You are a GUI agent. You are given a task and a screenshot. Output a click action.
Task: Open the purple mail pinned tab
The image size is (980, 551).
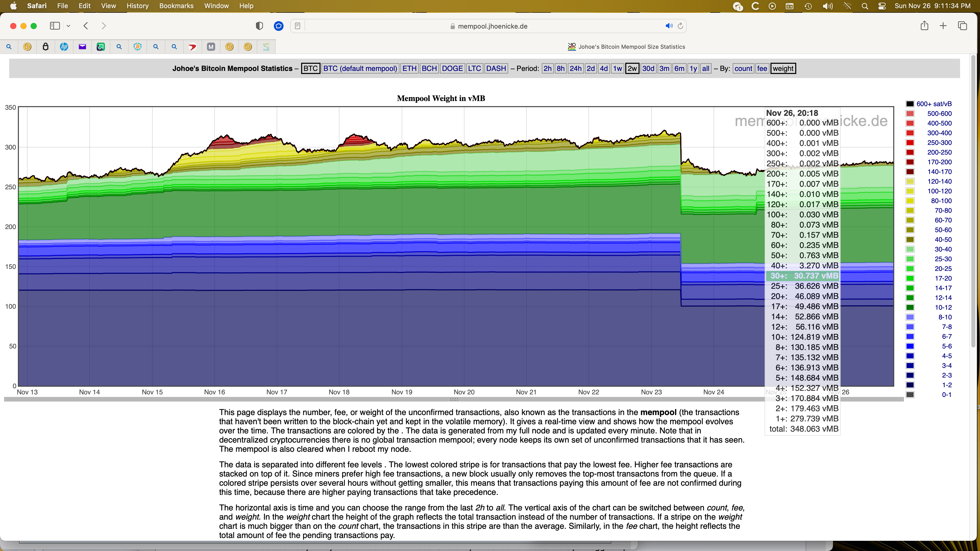coord(82,47)
